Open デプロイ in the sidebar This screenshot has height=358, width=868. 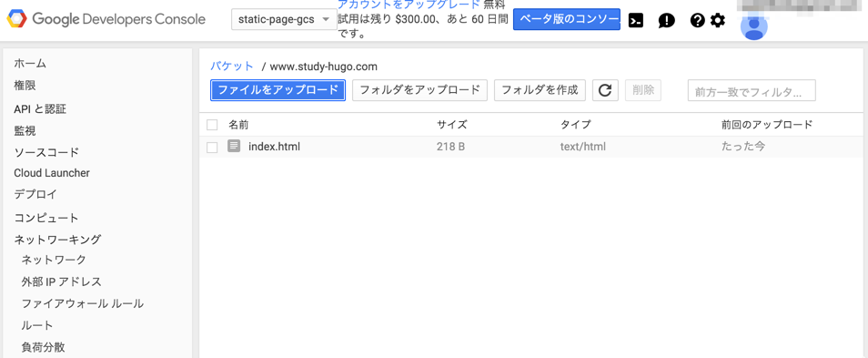[x=35, y=195]
